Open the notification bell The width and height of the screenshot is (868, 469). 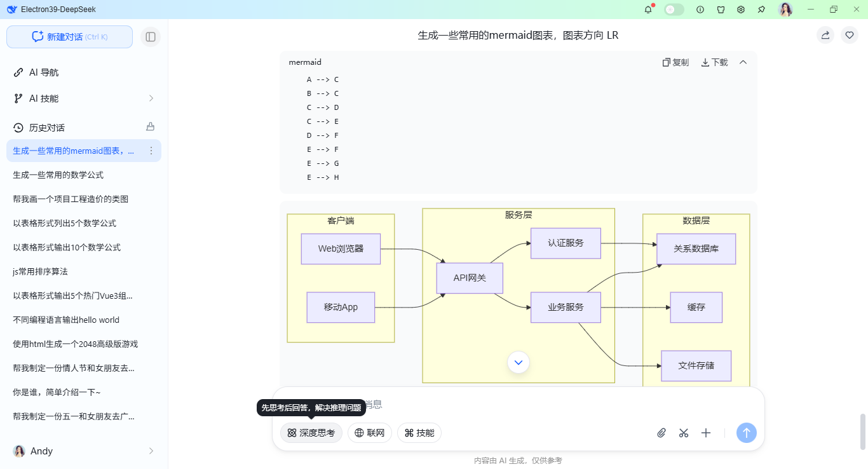(648, 10)
